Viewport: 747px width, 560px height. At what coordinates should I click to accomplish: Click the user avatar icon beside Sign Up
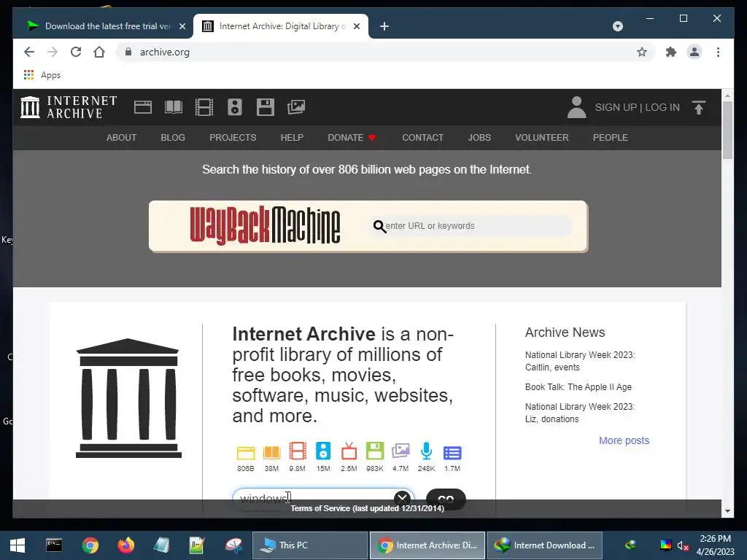tap(576, 107)
